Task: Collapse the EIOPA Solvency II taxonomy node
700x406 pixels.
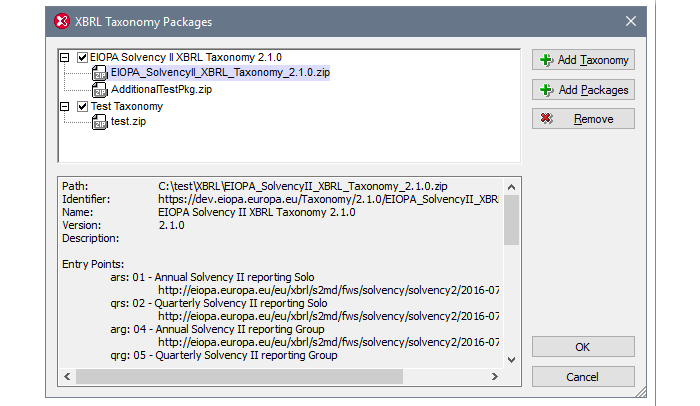Action: pos(66,57)
